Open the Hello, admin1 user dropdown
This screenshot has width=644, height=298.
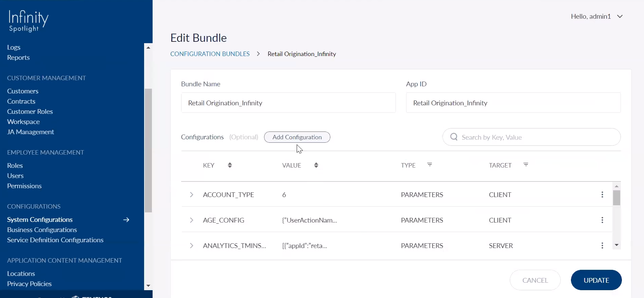pyautogui.click(x=596, y=16)
